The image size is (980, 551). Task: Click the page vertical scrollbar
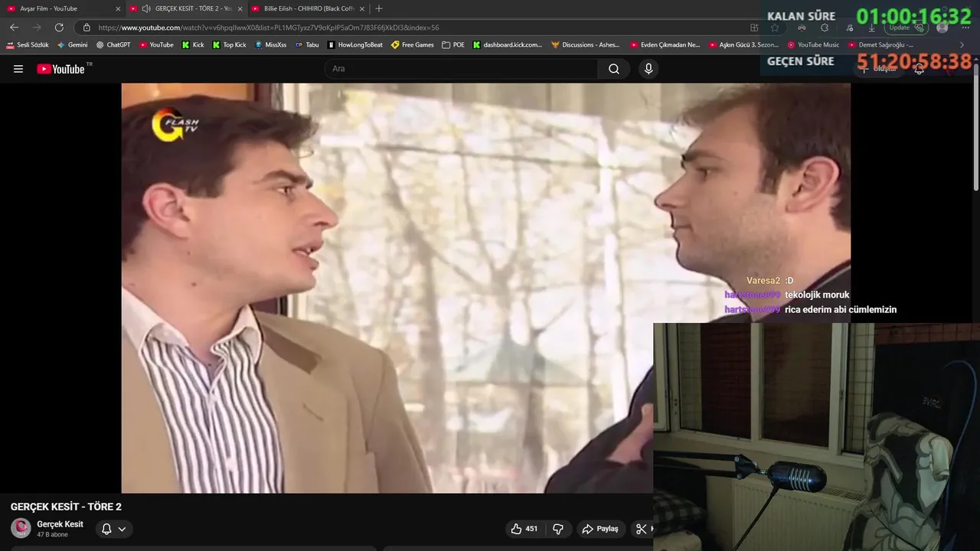click(x=975, y=126)
